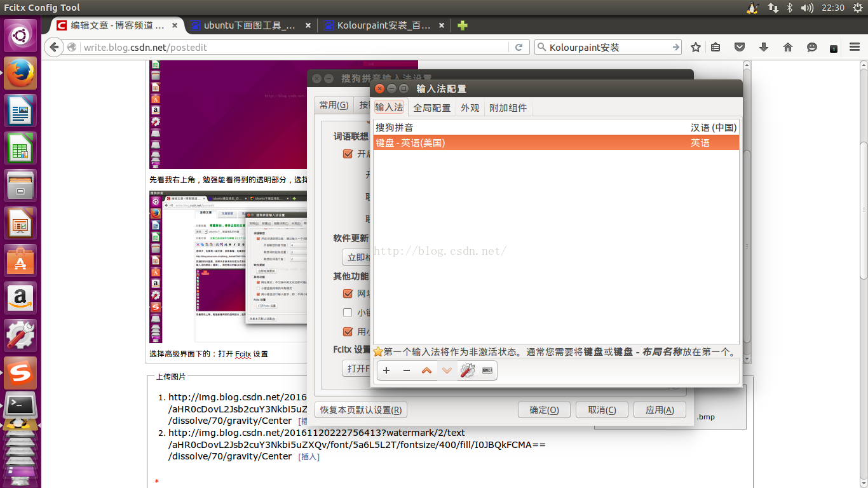Open Firefox Hello chat smiley icon

pos(811,47)
